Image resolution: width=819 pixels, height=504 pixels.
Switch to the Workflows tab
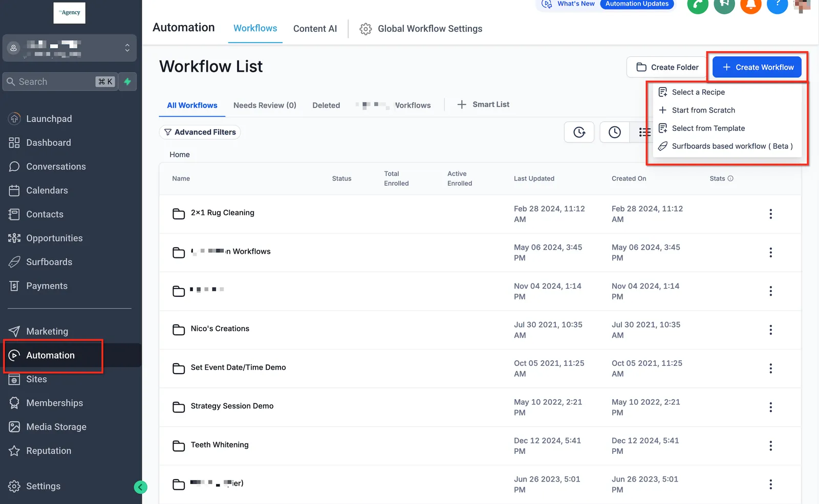pos(255,28)
